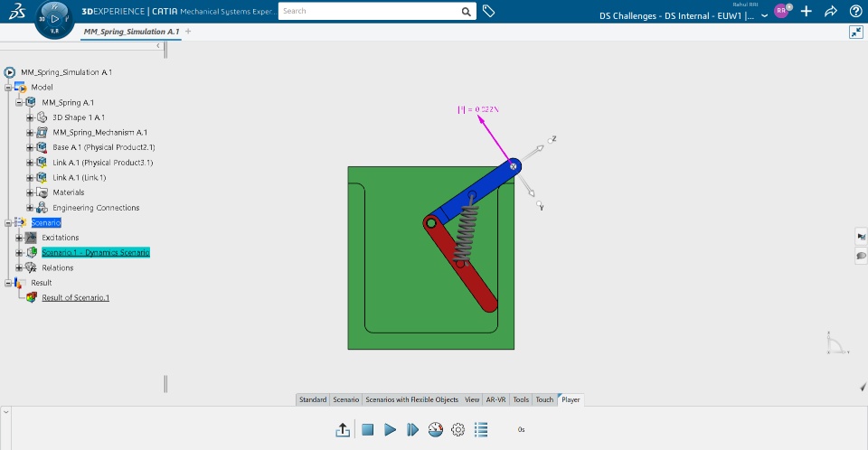The height and width of the screenshot is (450, 868).
Task: Expand the Engineering Connections node
Action: point(30,208)
